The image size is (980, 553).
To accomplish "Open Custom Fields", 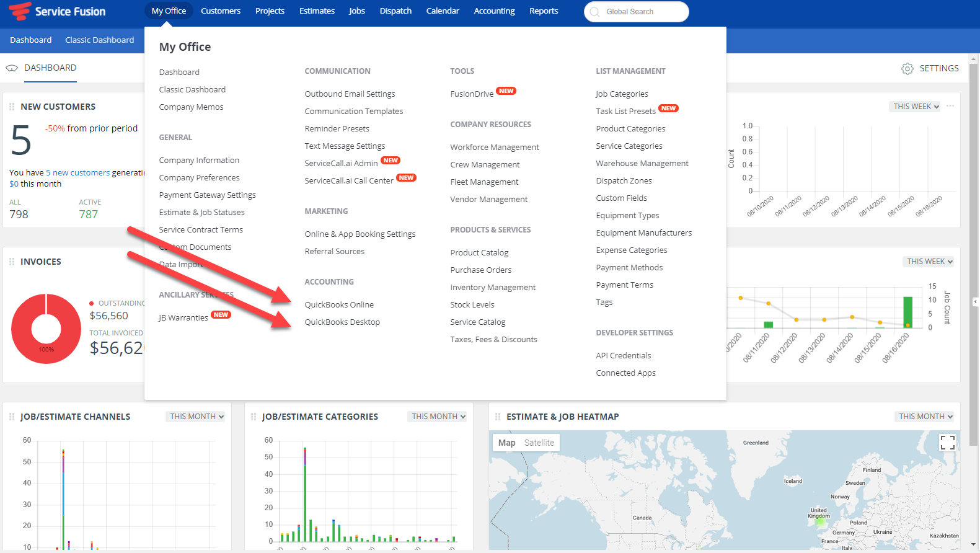I will point(621,198).
